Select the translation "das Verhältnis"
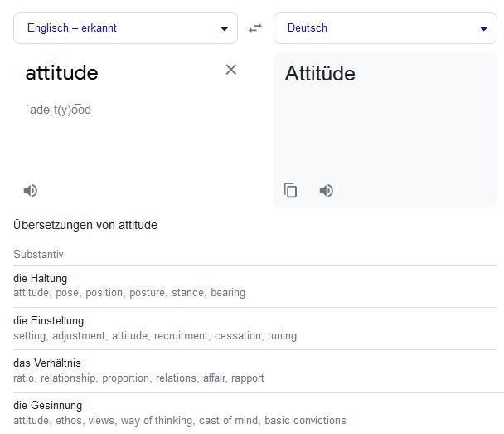Screen dimensions: 504x434 click(47, 363)
